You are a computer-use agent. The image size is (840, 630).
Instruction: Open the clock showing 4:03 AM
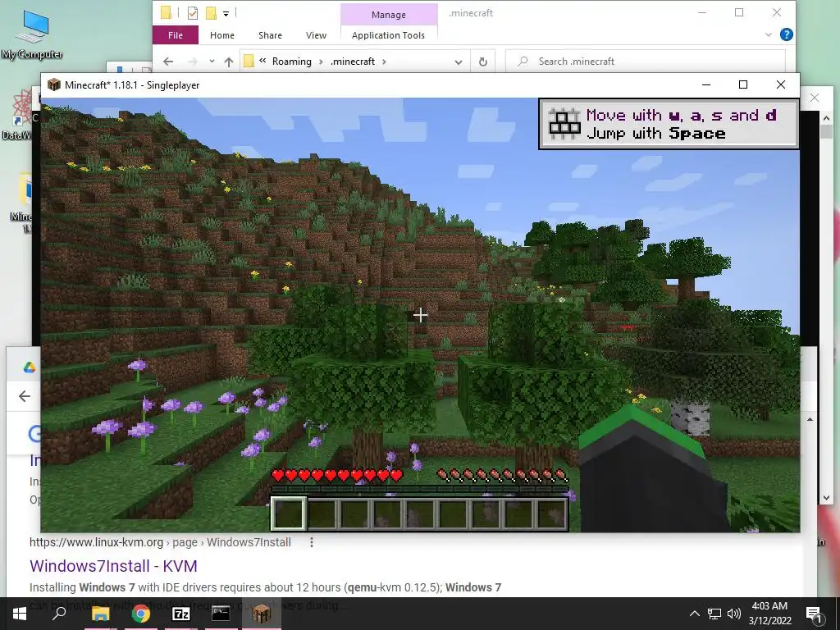[769, 614]
